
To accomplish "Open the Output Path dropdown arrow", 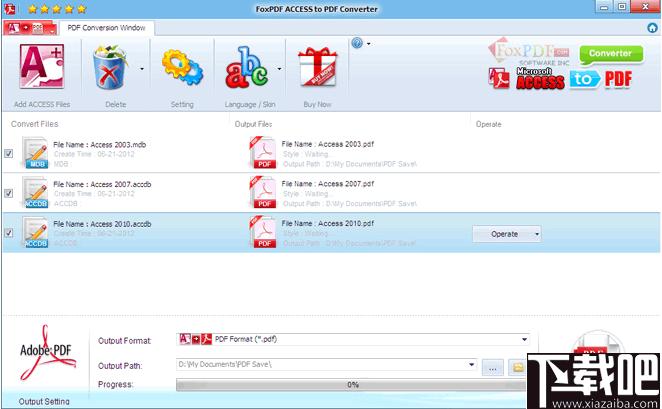I will [471, 365].
